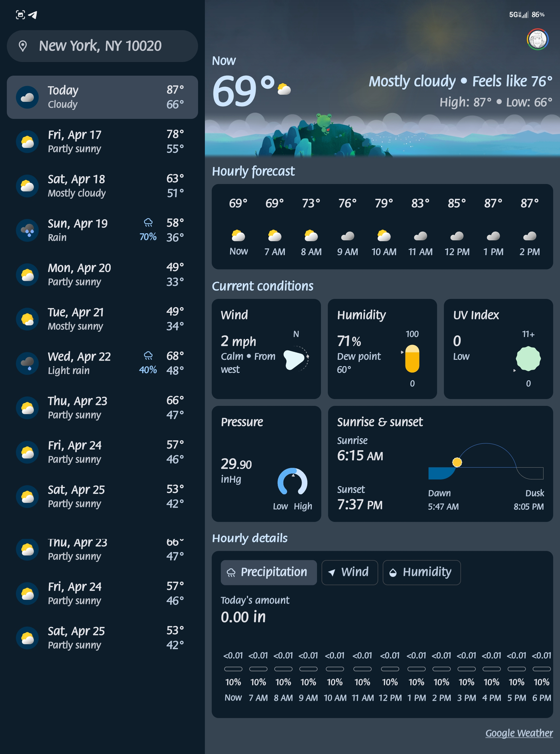Viewport: 560px width, 754px height.
Task: Tap the partly cloudy icon beside 69° Now
Action: point(284,89)
